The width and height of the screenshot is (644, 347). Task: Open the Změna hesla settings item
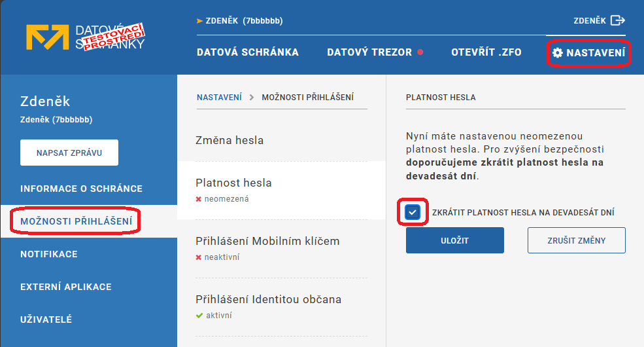229,140
